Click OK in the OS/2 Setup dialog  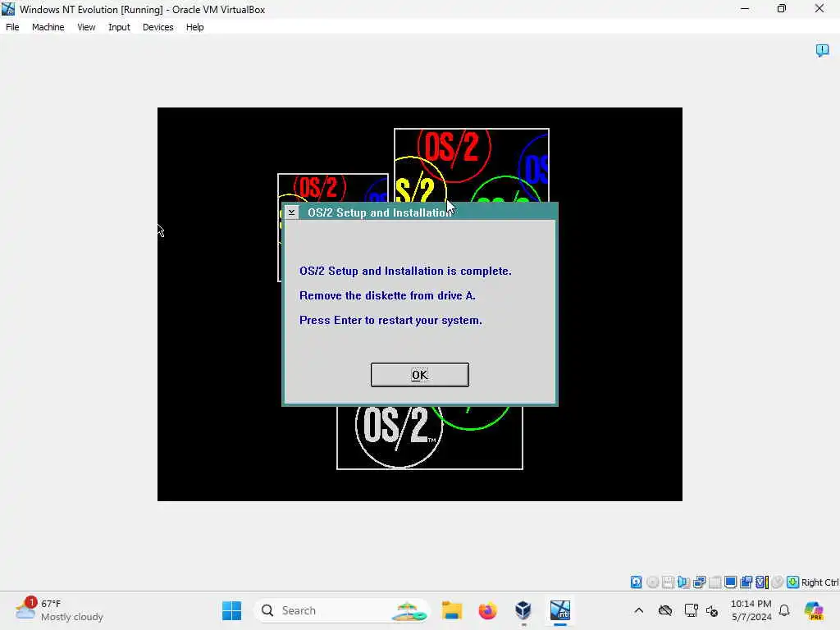click(x=419, y=374)
